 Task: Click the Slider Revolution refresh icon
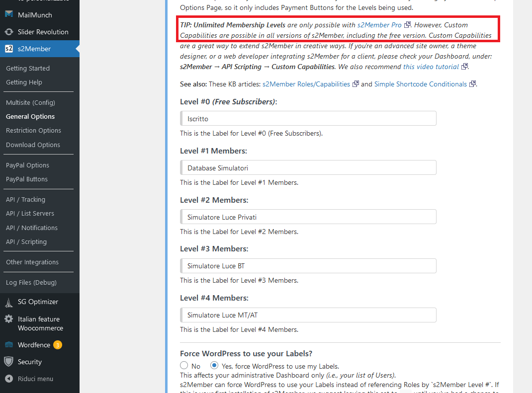[x=9, y=32]
